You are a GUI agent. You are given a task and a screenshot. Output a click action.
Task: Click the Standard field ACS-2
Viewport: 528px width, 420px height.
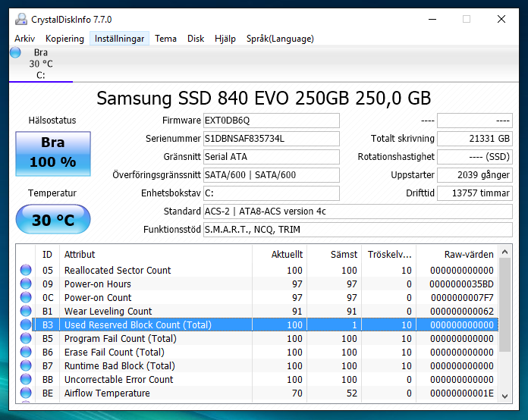coord(358,212)
